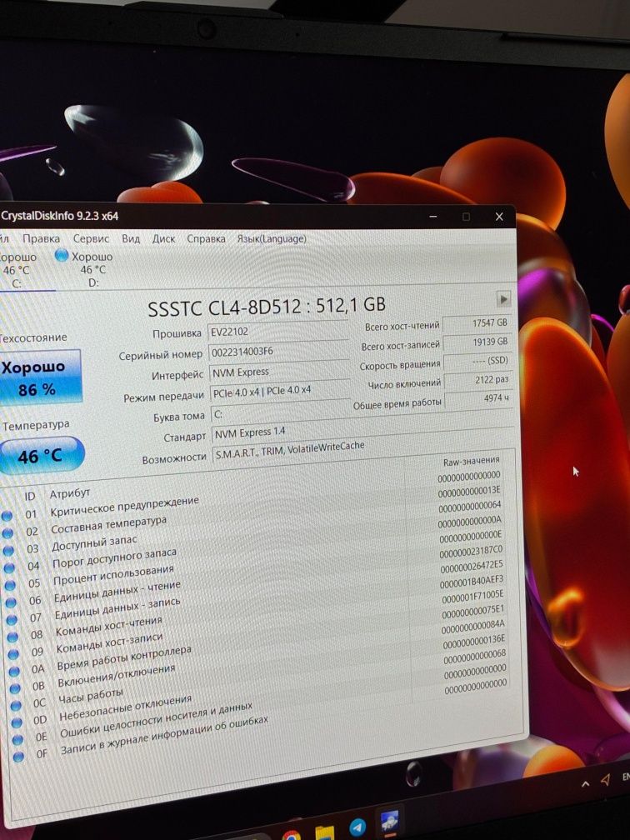Click the Интерфейс field NVM Express

279,372
